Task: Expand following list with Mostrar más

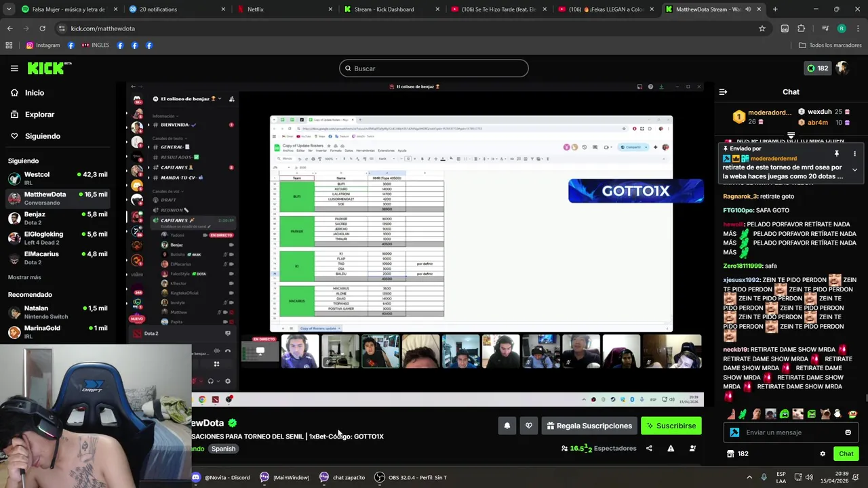Action: coord(24,277)
